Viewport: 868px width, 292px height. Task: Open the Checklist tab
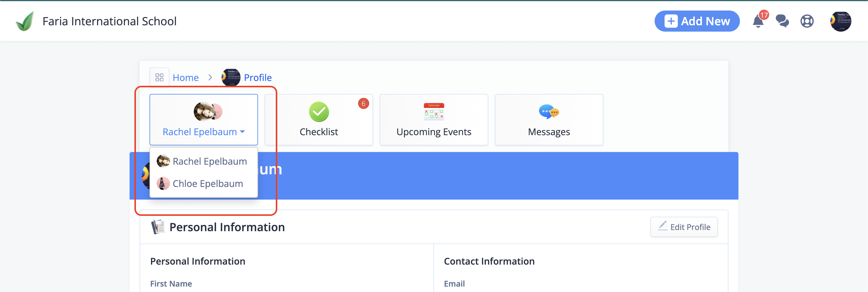tap(319, 120)
